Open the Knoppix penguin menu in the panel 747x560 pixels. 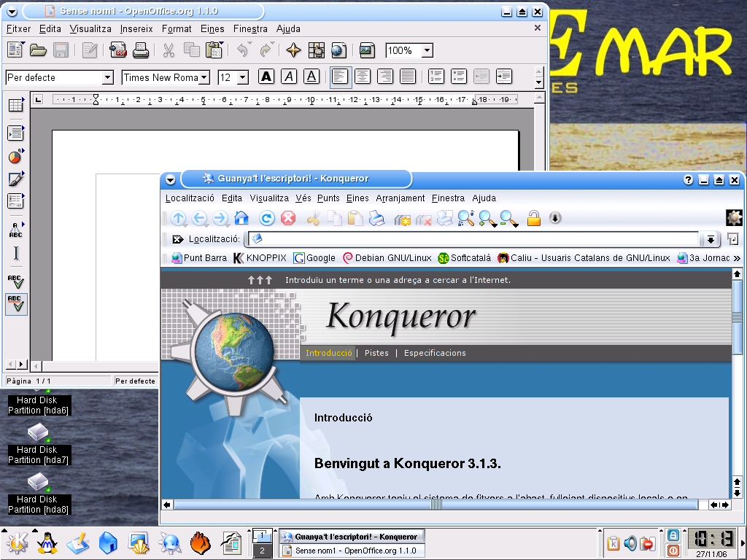47,542
